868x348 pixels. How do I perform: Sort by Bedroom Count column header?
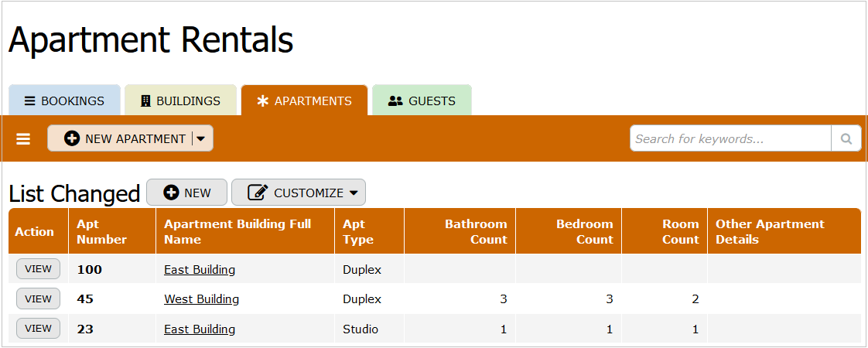[584, 232]
